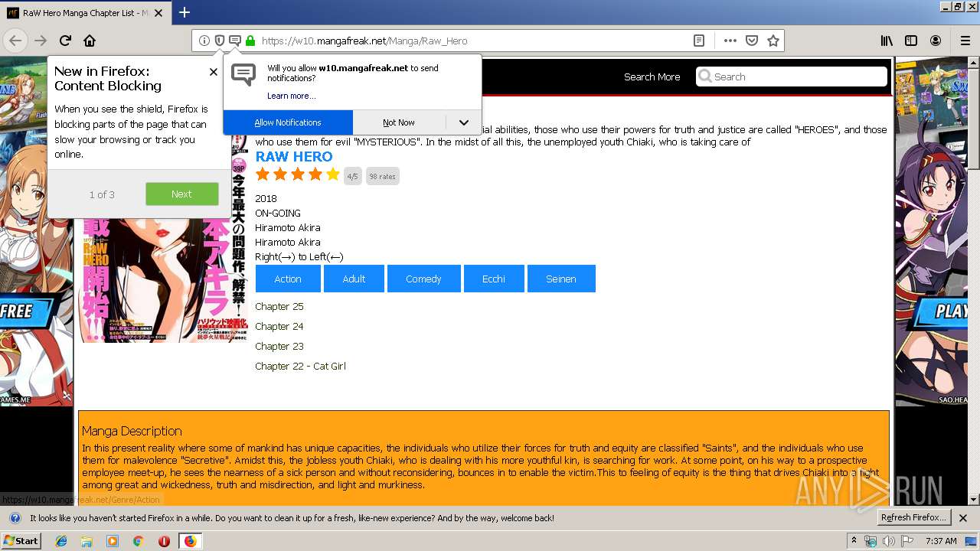This screenshot has height=551, width=980.
Task: Go forward to the next page
Action: (41, 41)
